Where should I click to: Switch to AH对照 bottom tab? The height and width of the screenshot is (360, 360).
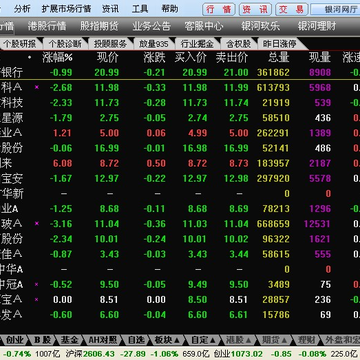pos(103,340)
